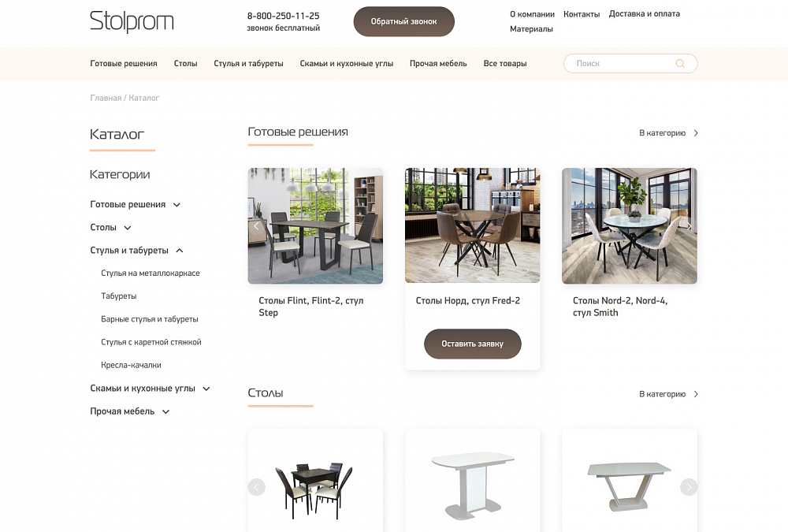Click the Stolprom logo

(132, 21)
